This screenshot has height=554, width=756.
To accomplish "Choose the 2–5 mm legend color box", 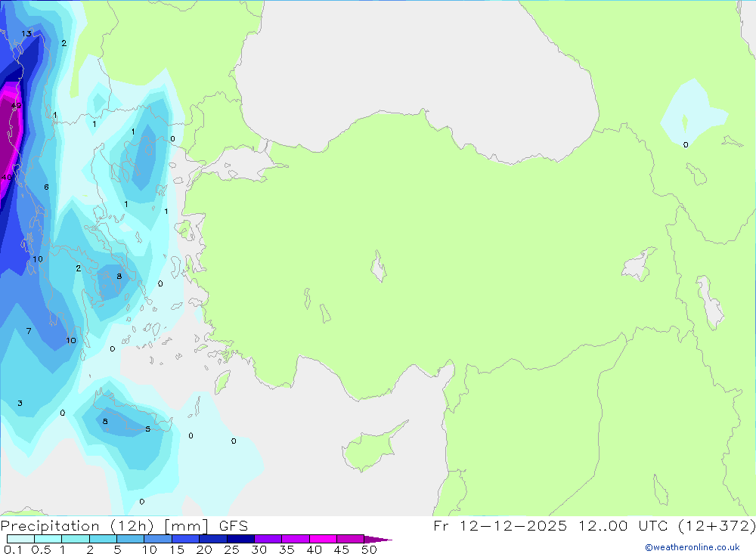I will 103,539.
